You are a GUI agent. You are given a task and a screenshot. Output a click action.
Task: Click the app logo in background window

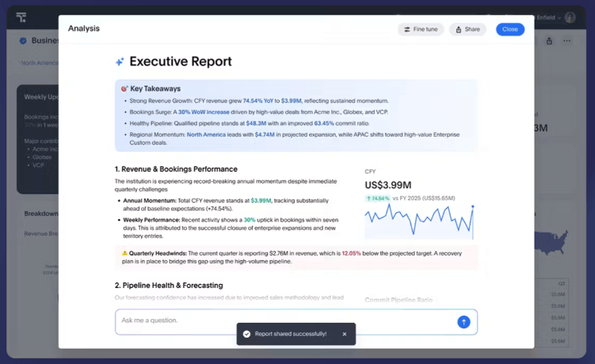coord(21,17)
